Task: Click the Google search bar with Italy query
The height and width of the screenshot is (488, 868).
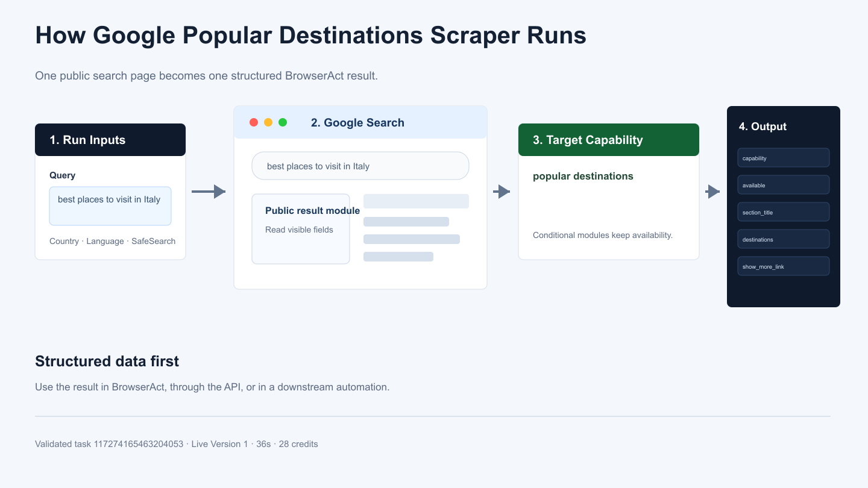Action: (x=360, y=166)
